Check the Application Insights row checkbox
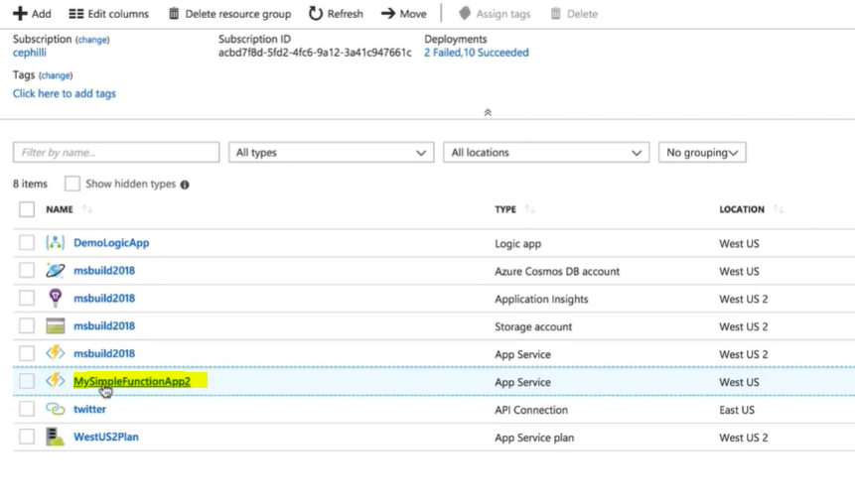The height and width of the screenshot is (504, 855). [27, 298]
